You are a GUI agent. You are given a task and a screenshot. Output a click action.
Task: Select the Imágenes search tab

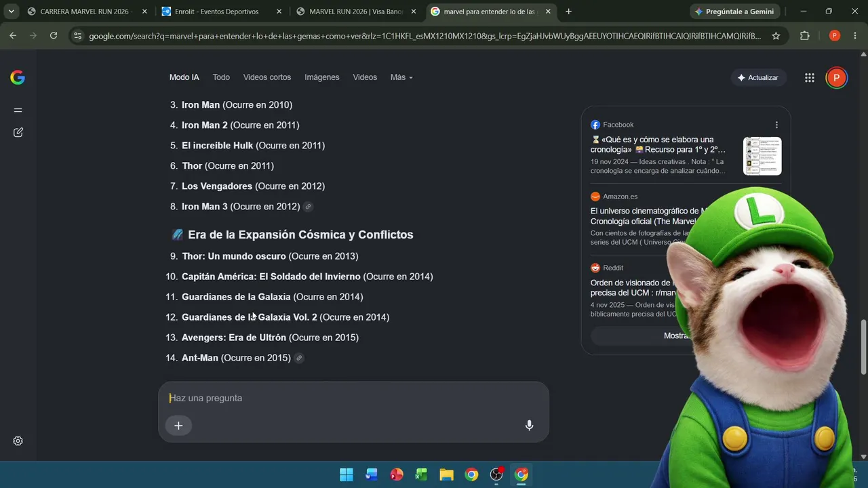[322, 77]
